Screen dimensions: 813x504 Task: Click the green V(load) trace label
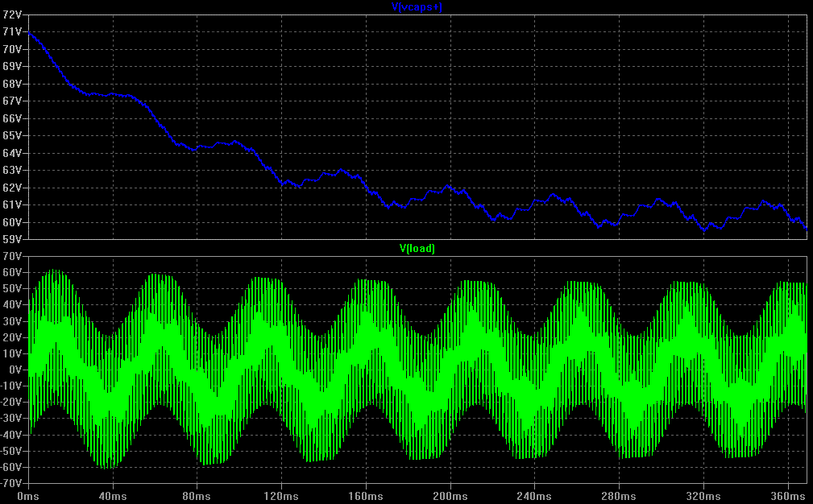(x=417, y=248)
